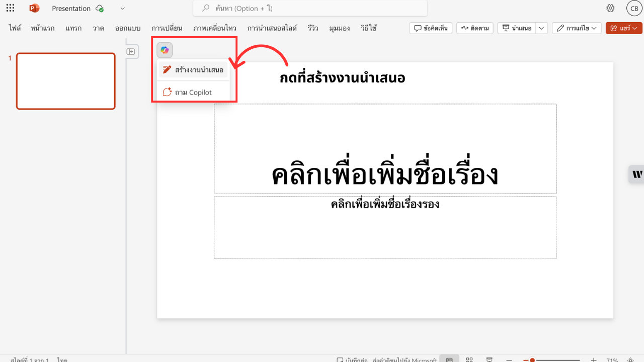The height and width of the screenshot is (362, 644).
Task: Open the settings gear
Action: coord(610,8)
